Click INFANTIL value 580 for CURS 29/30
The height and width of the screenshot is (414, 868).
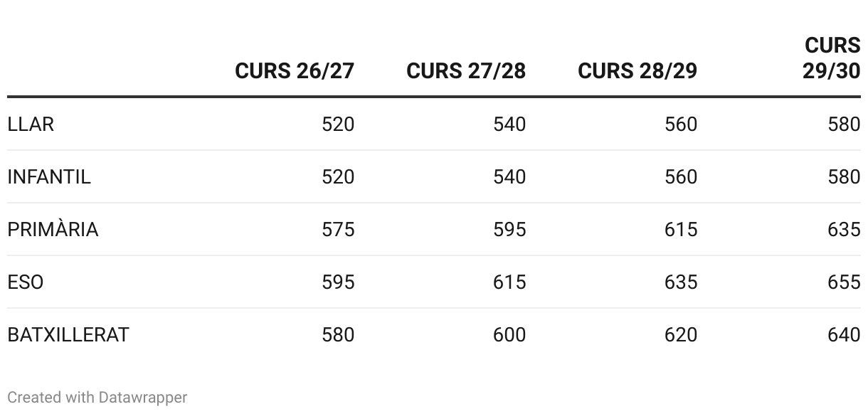tap(844, 177)
